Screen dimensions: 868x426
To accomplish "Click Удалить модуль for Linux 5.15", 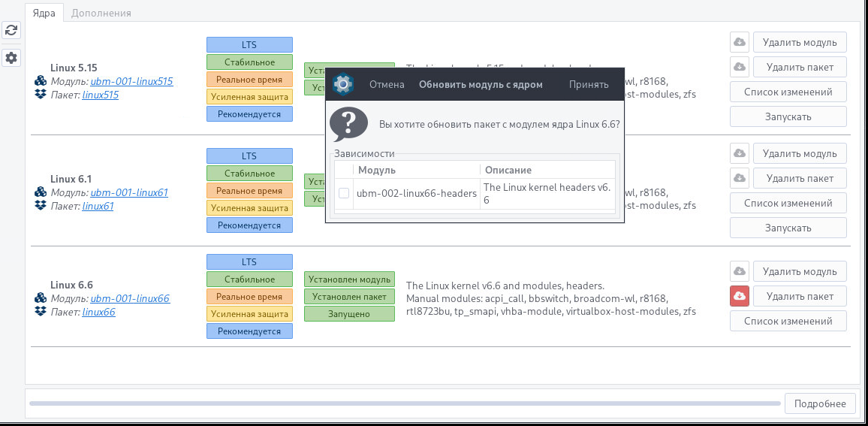I will pyautogui.click(x=800, y=41).
